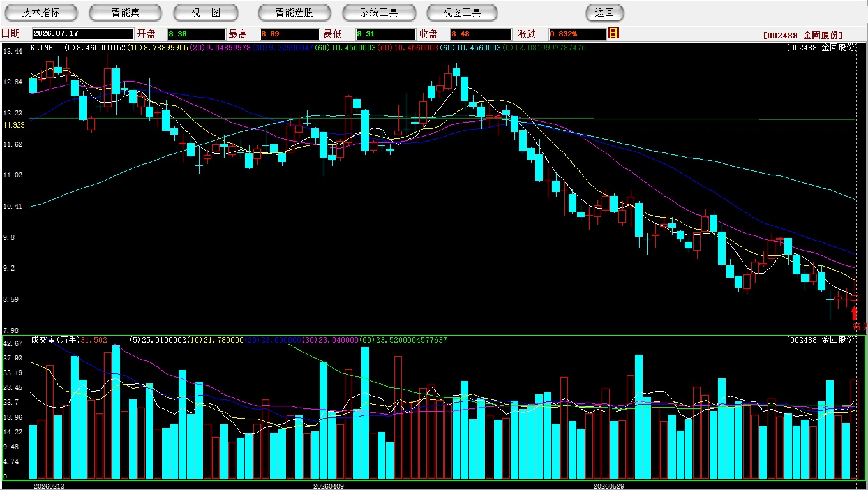Click the 11.929 reference price label
The width and height of the screenshot is (868, 490).
coord(14,125)
